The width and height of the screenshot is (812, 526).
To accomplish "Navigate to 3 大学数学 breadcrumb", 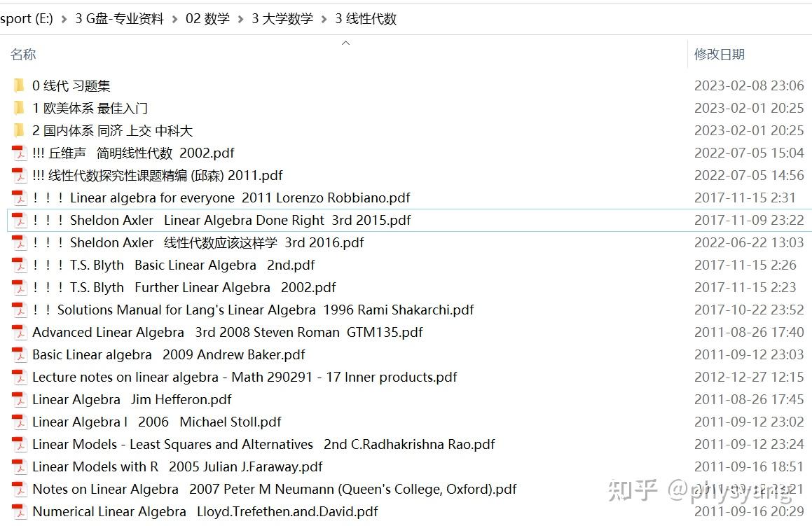I will 282,19.
